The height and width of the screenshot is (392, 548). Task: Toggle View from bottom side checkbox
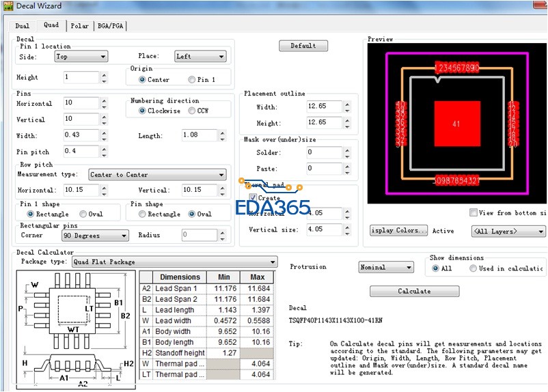[474, 213]
